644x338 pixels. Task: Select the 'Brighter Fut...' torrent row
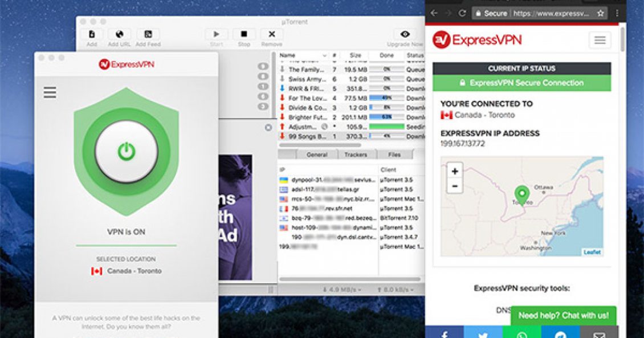tap(352, 117)
